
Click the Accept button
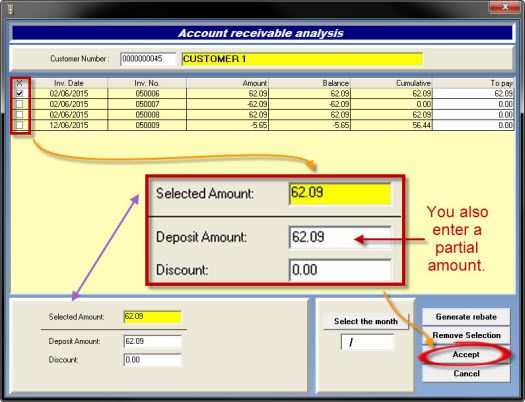(x=466, y=354)
